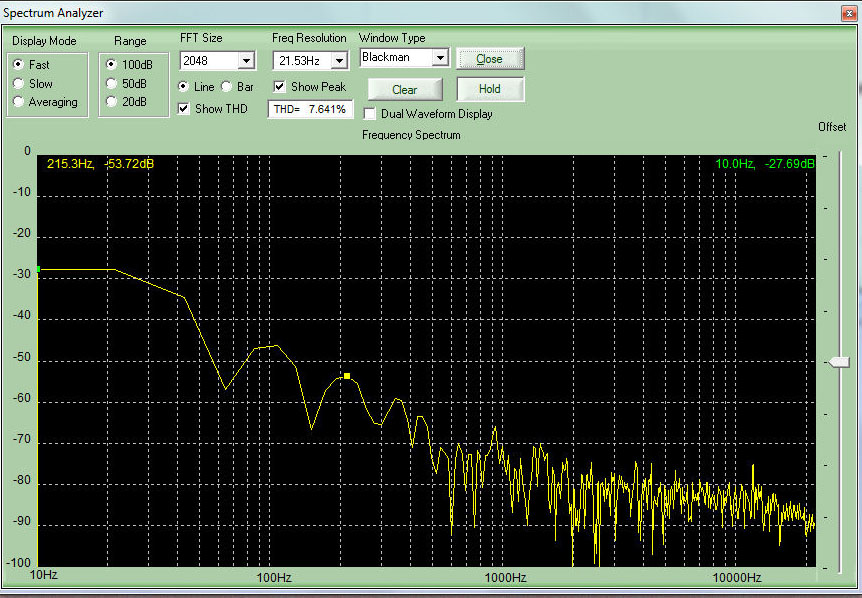862x598 pixels.
Task: Toggle the Show THD checkbox
Action: tap(184, 108)
